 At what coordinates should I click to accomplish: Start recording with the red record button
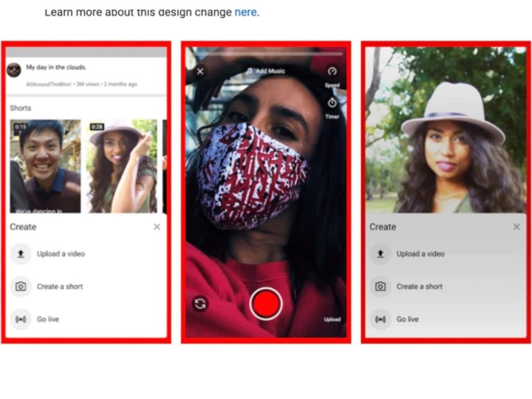pyautogui.click(x=266, y=303)
